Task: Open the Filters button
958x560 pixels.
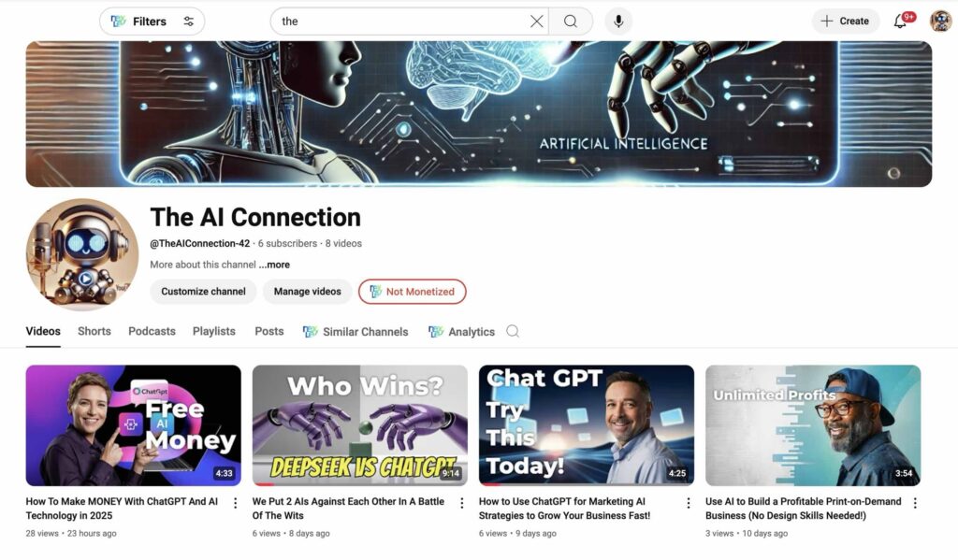Action: (x=152, y=22)
